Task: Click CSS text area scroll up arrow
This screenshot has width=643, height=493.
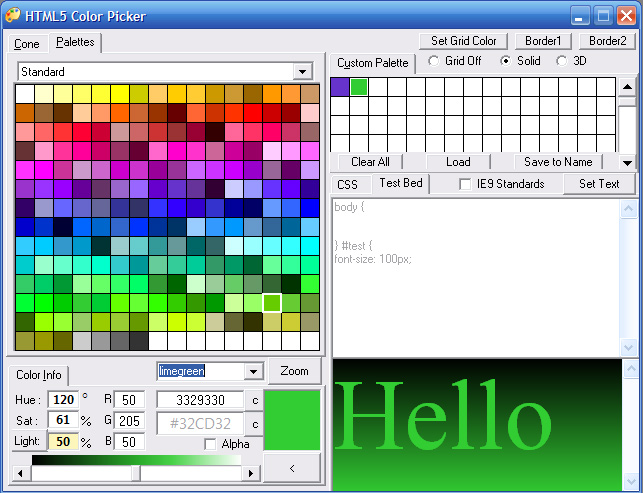Action: point(629,209)
